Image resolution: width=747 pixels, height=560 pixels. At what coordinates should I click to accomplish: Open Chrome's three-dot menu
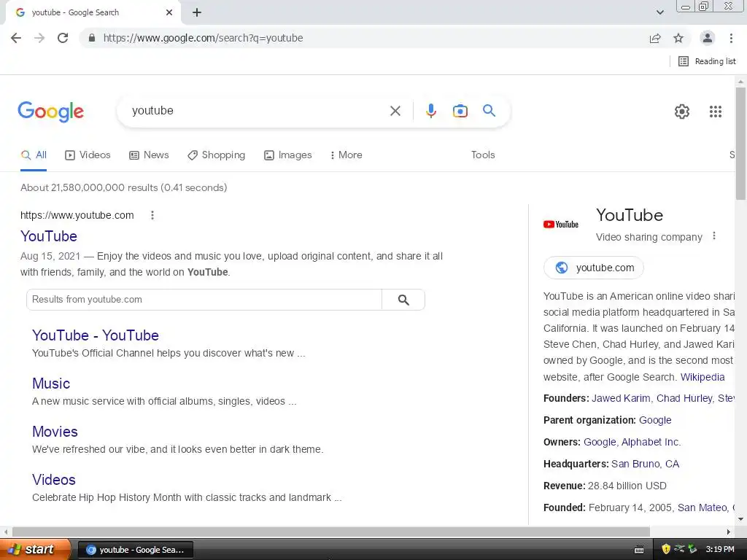pos(731,38)
